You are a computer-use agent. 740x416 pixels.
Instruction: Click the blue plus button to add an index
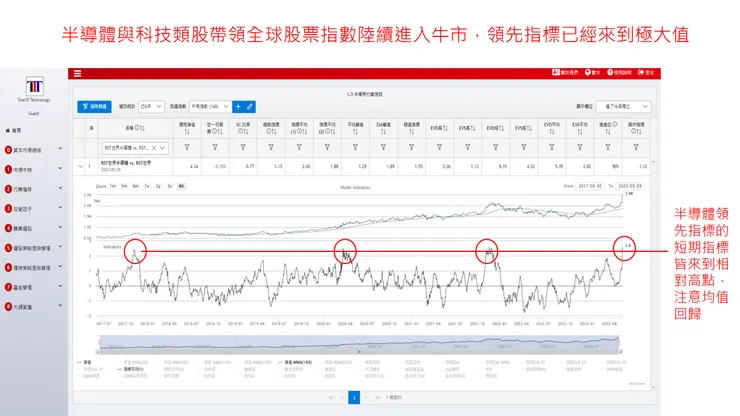(x=238, y=107)
